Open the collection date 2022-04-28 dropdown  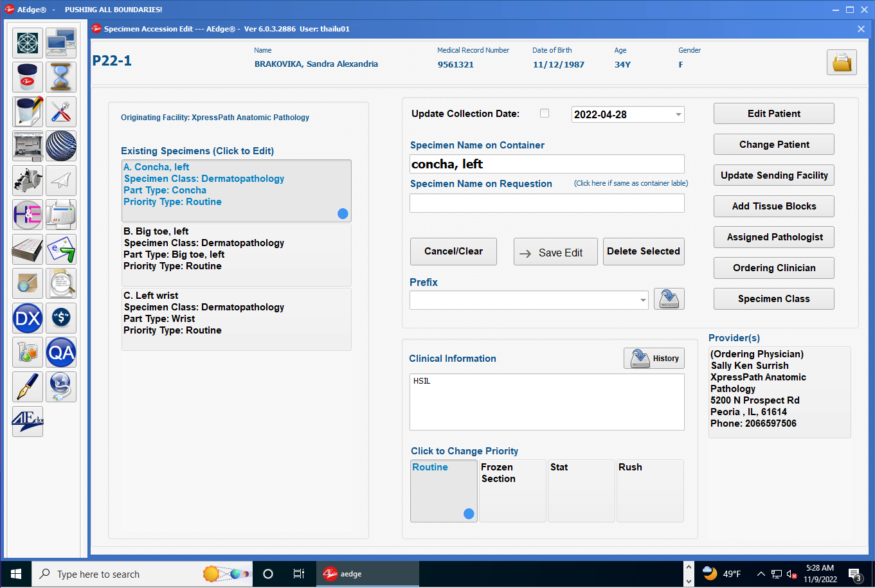[x=678, y=114]
